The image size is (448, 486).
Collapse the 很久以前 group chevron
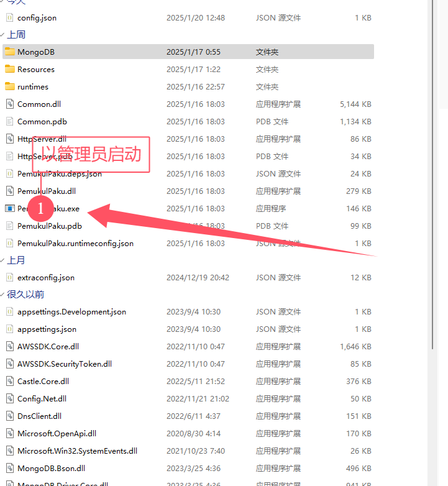(2, 295)
